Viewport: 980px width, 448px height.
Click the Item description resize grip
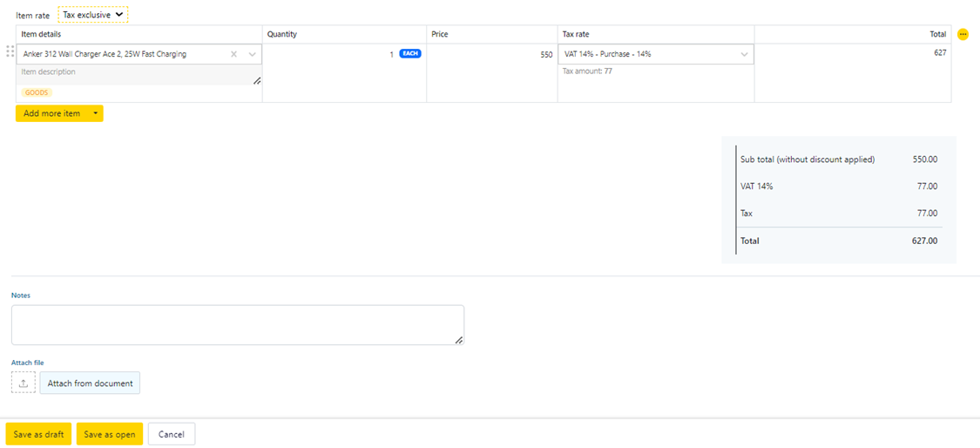point(256,81)
